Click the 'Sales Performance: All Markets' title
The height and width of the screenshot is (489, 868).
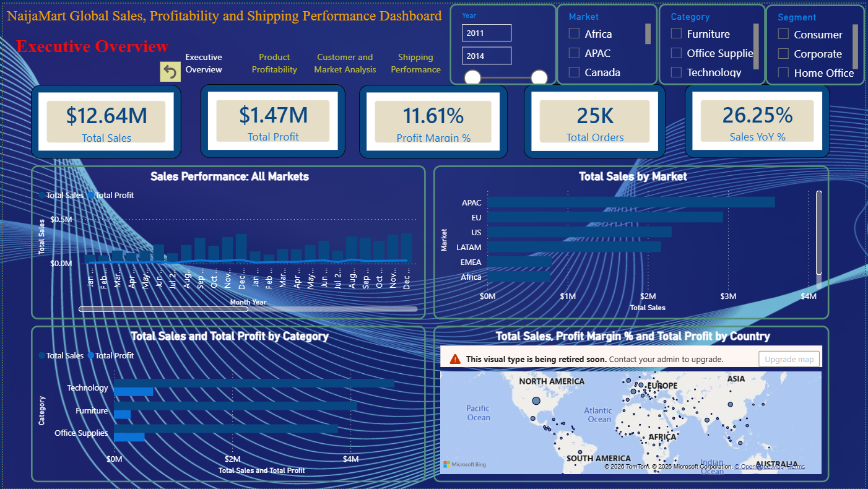pos(230,176)
